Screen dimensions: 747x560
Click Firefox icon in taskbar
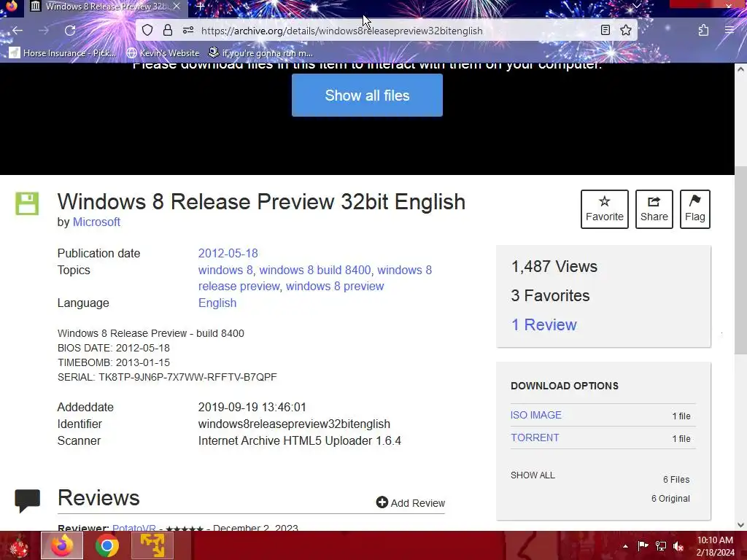click(x=62, y=545)
